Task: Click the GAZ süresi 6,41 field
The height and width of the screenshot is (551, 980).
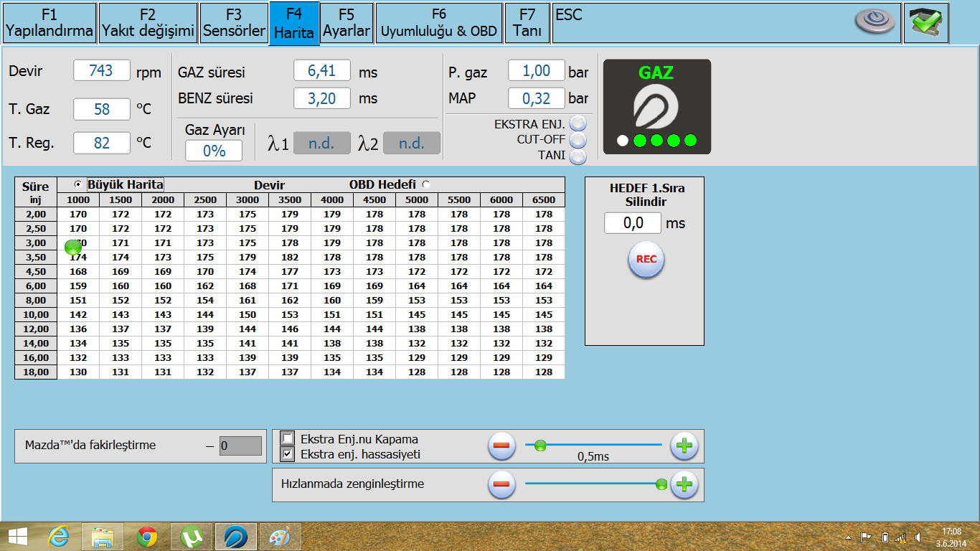Action: [322, 70]
